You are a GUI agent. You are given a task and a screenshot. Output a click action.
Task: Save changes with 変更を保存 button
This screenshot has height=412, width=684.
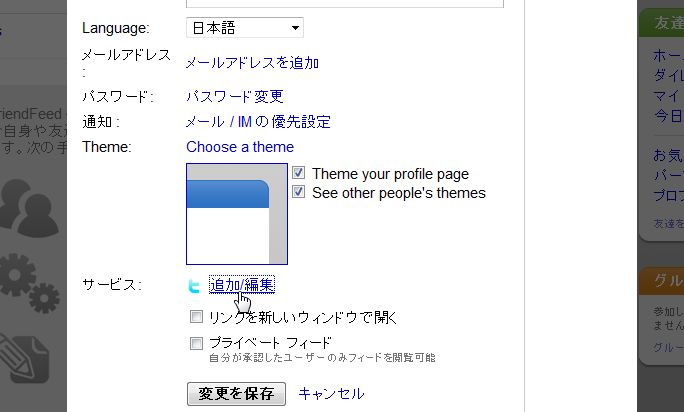coord(236,394)
